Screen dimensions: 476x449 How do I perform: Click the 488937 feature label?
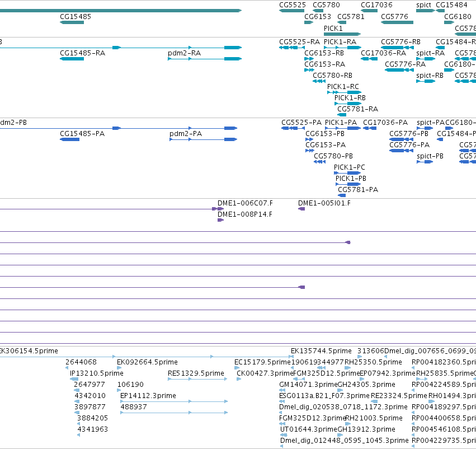134,407
